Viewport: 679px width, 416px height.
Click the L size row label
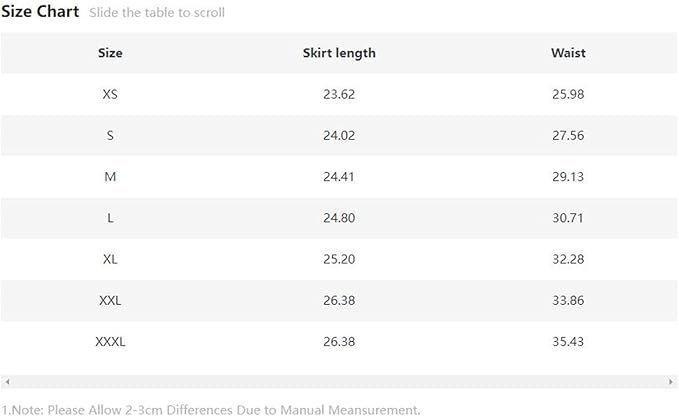pos(110,218)
